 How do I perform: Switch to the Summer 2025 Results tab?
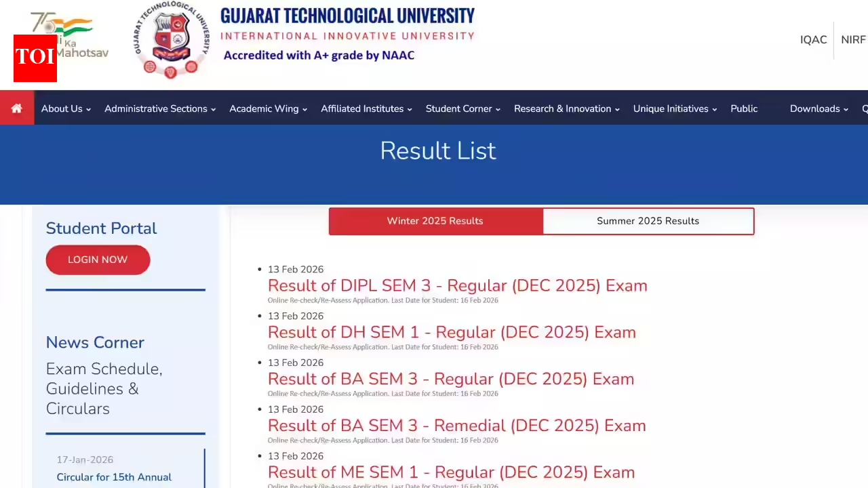pos(648,220)
